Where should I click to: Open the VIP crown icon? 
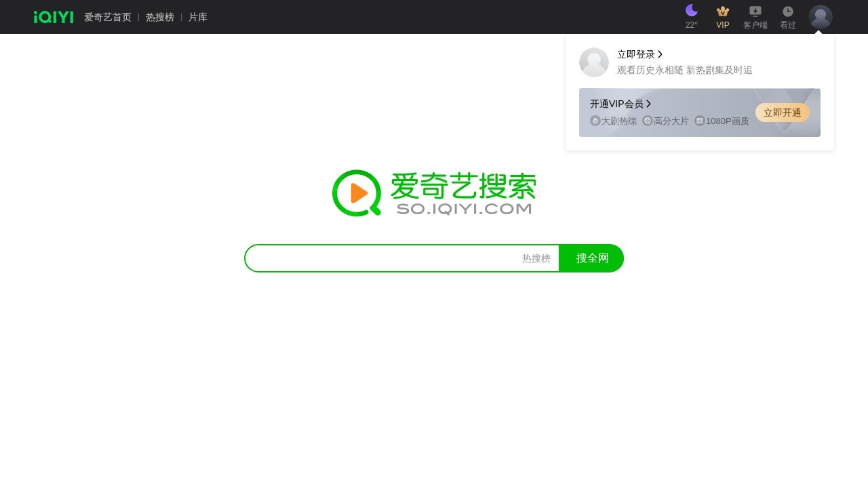(x=723, y=11)
